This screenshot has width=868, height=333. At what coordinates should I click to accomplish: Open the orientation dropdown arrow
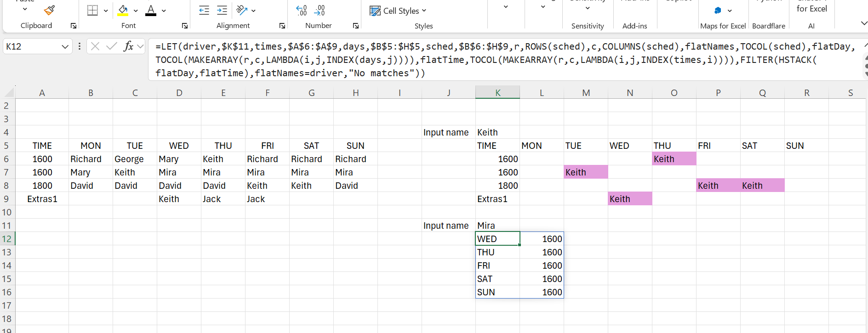point(253,10)
